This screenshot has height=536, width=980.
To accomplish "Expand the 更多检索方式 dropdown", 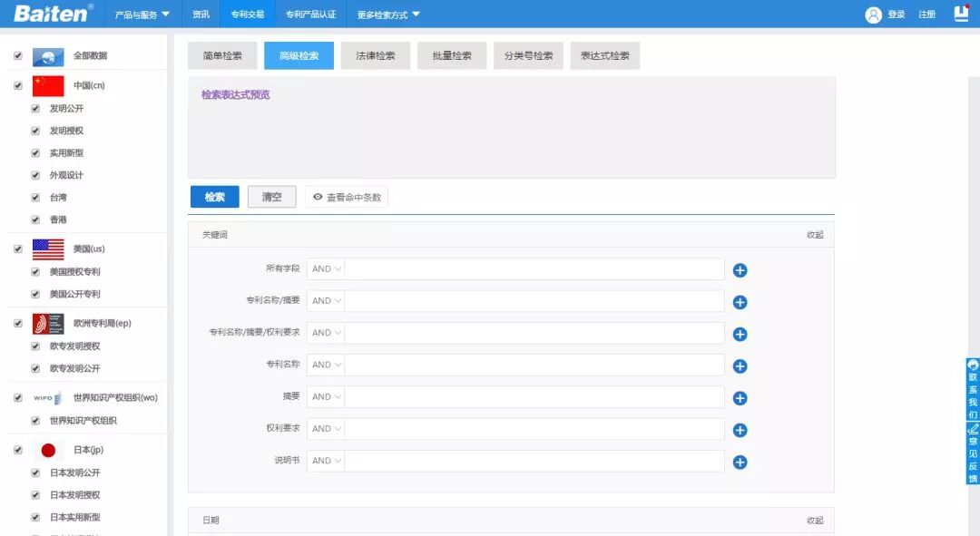I will tap(388, 15).
